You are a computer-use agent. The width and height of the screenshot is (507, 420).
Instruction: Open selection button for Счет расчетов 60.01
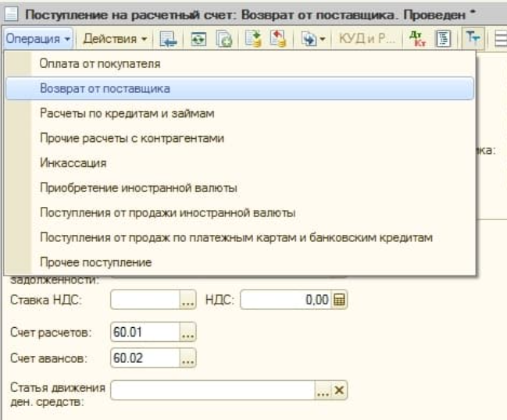coord(187,333)
